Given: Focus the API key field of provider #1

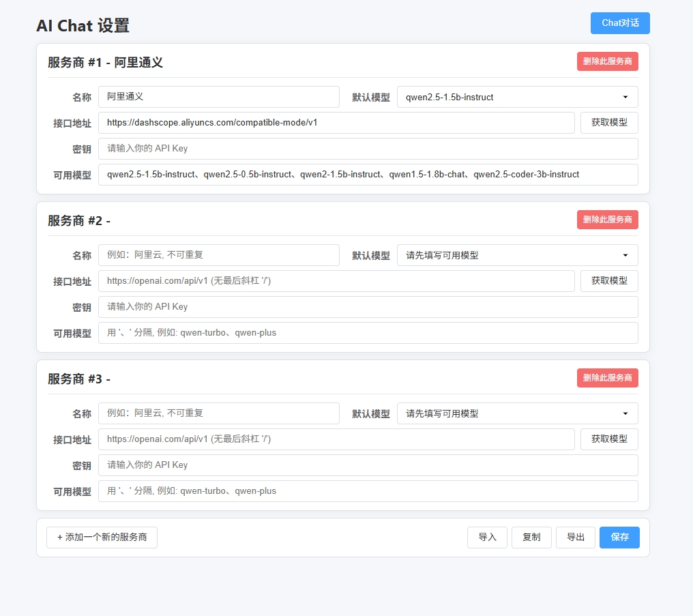Looking at the screenshot, I should [x=368, y=149].
